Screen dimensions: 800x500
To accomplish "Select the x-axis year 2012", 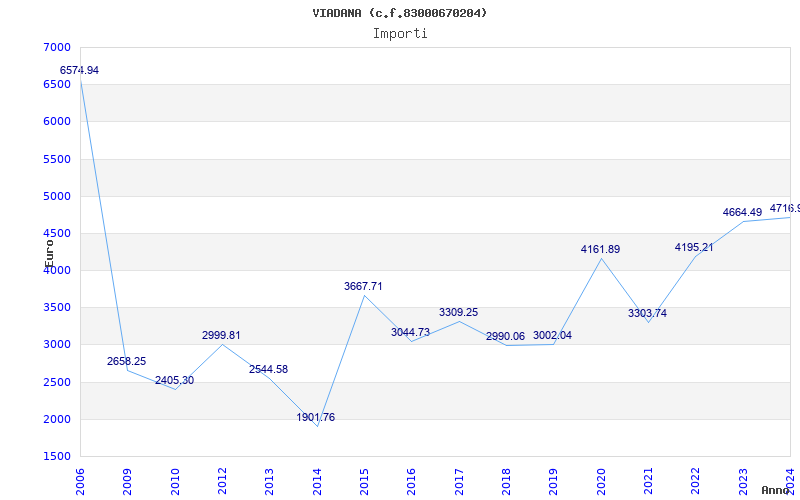I will (222, 482).
